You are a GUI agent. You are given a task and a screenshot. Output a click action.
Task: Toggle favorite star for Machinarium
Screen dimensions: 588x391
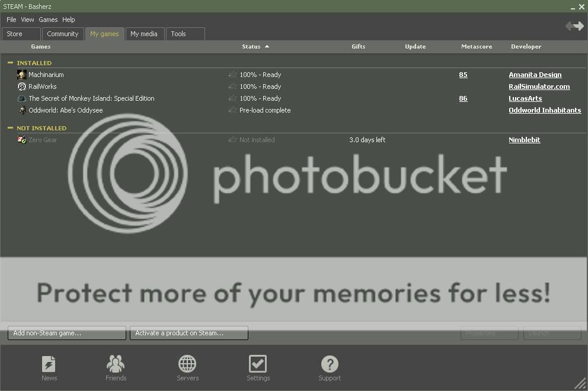point(232,75)
